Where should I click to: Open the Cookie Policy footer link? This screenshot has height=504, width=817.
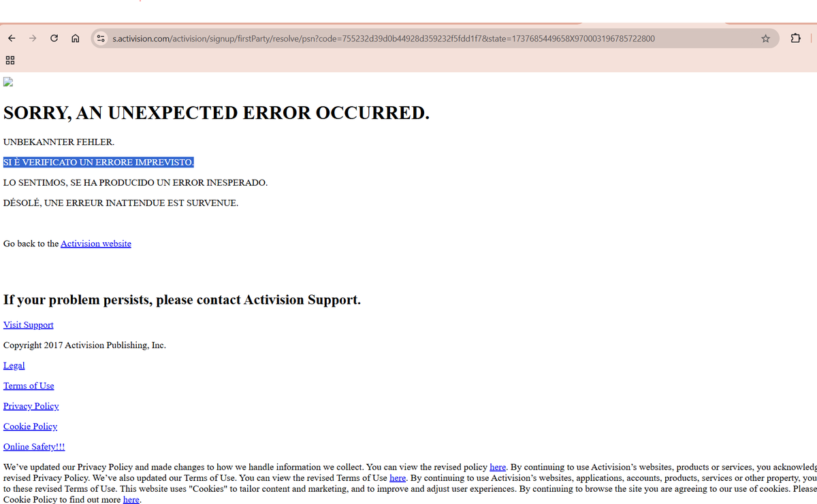pyautogui.click(x=31, y=426)
